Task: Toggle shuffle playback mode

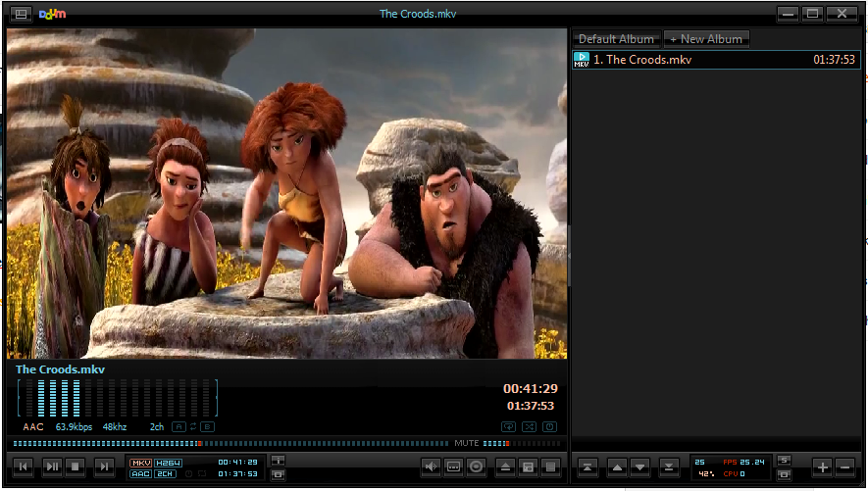Action: tap(530, 427)
